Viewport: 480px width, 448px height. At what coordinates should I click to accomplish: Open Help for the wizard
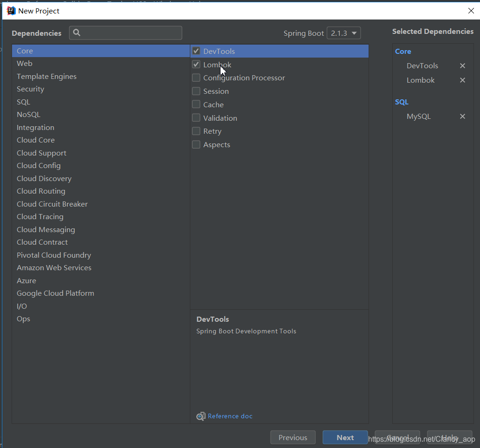point(450,438)
